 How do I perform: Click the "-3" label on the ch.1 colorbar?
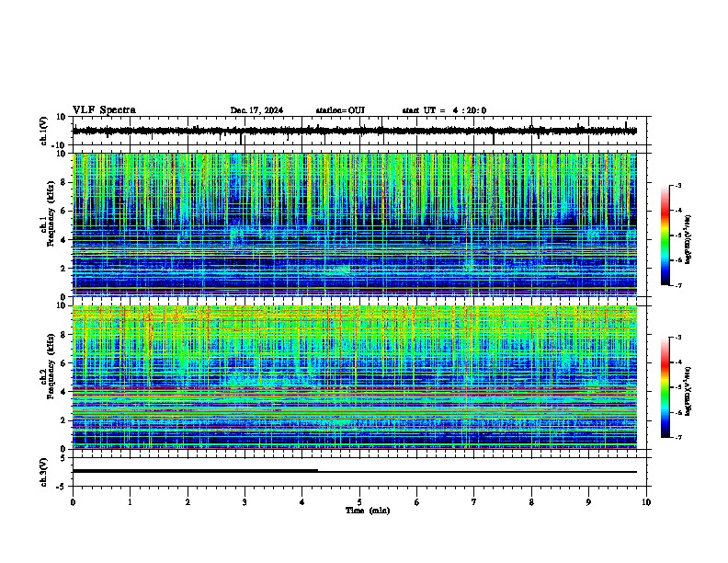(x=678, y=185)
